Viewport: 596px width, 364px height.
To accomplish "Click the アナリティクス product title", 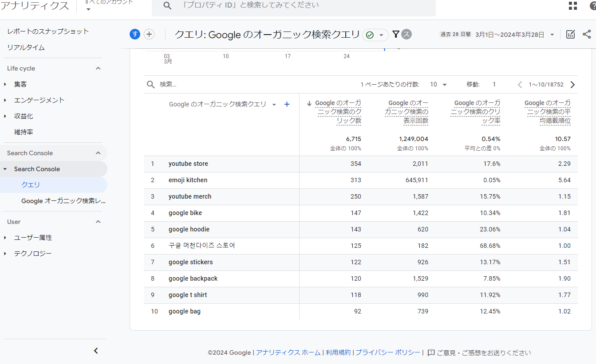I will (x=35, y=6).
